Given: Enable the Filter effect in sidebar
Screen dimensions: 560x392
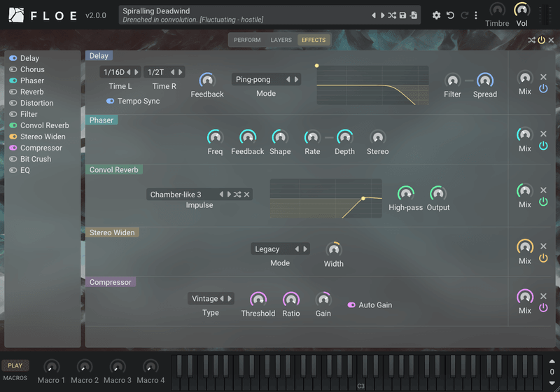Looking at the screenshot, I should pos(13,114).
